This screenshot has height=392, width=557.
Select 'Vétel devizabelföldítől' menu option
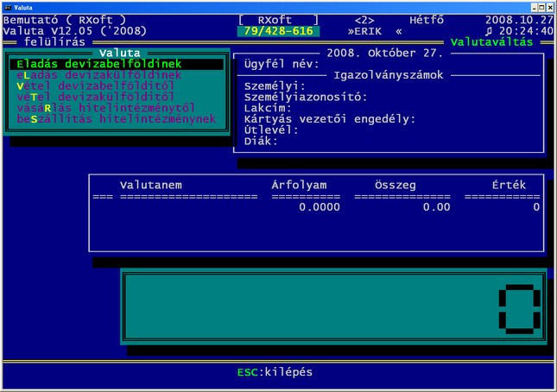[x=95, y=86]
